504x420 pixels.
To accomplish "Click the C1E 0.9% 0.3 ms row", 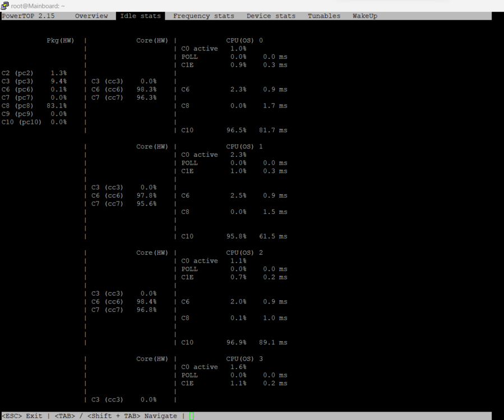I will pos(234,65).
